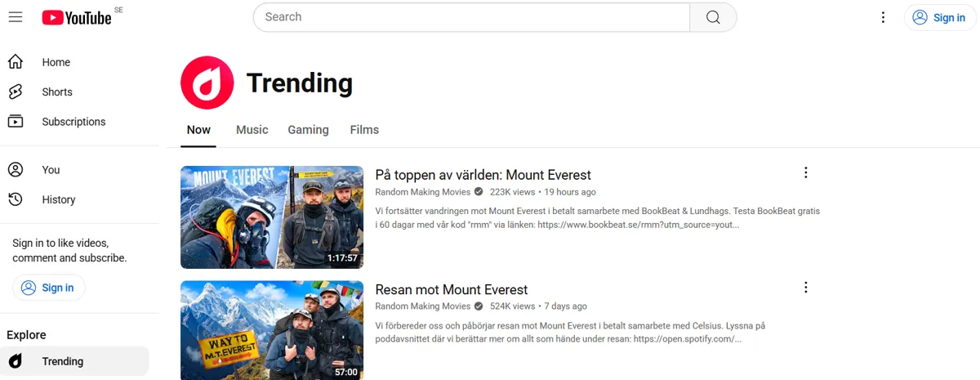Open options for Resan mot Mount Everest video

coord(805,287)
